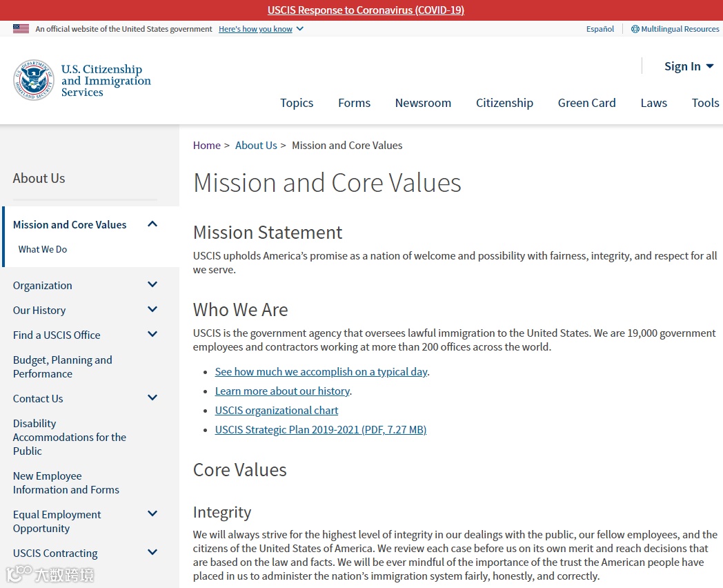Click the Integrity heading
The image size is (723, 588).
(x=221, y=512)
